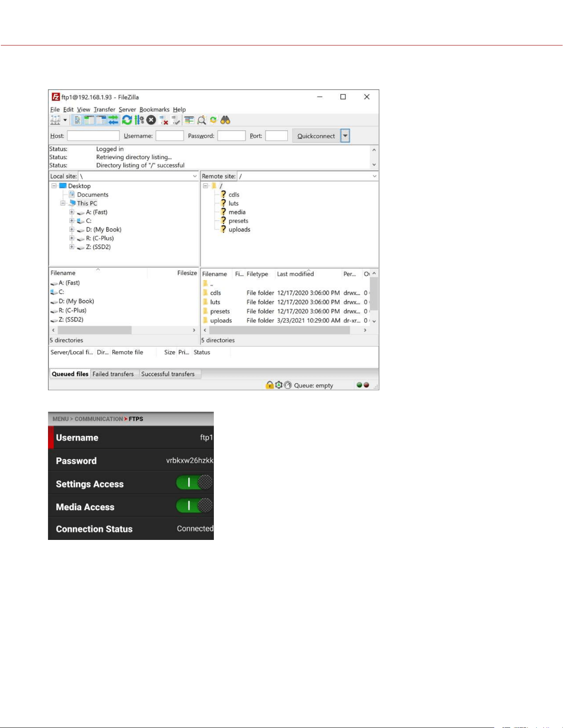Click the speed limits indicator icon
Screen dimensions: 563x728
coord(288,385)
